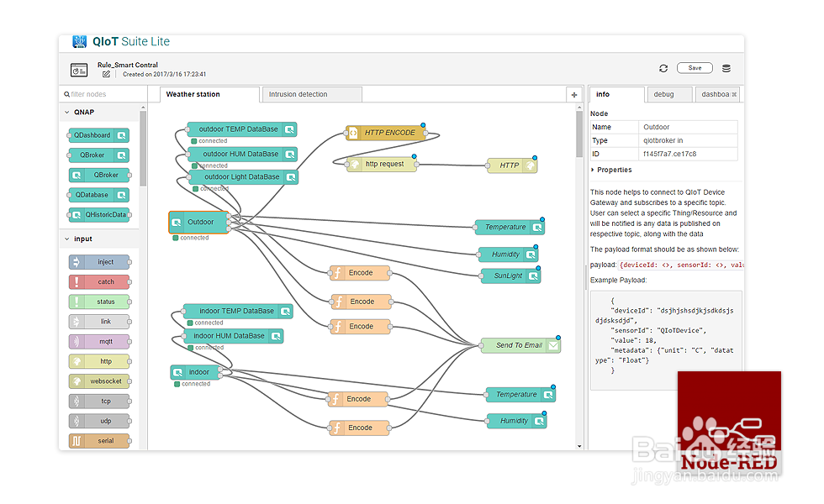This screenshot has height=504, width=824.
Task: Select the status palette node
Action: point(99,302)
